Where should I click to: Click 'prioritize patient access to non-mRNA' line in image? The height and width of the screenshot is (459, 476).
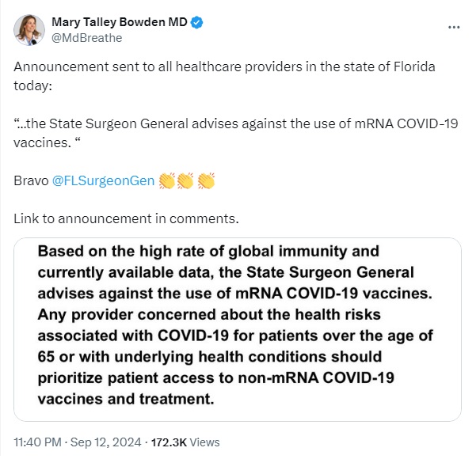pos(216,378)
